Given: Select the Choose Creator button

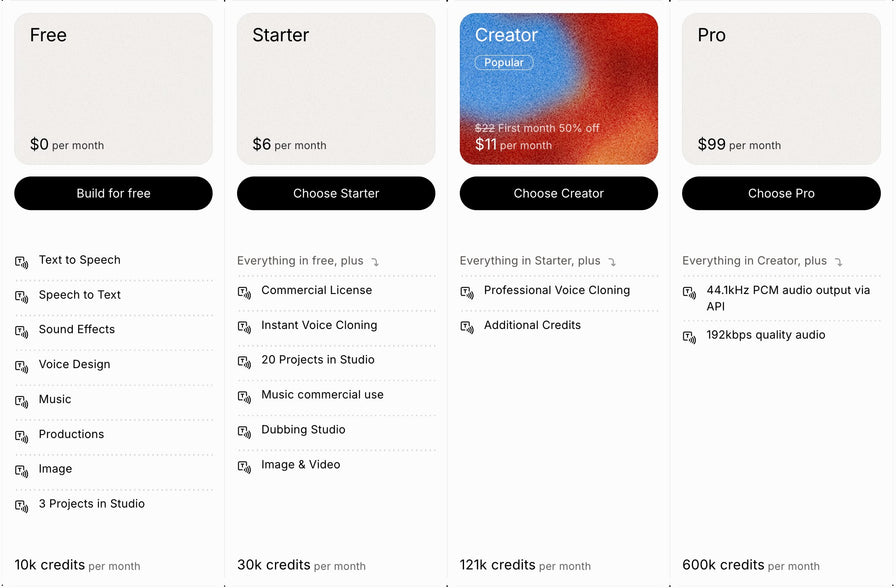Looking at the screenshot, I should tap(559, 193).
